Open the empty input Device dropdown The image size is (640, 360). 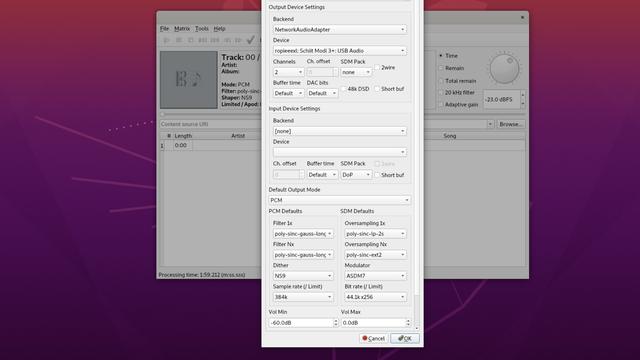[x=340, y=152]
